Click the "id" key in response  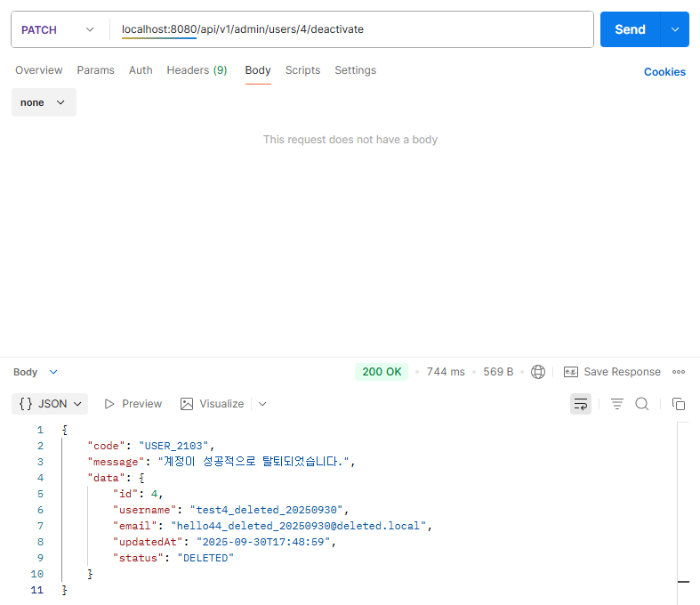125,494
